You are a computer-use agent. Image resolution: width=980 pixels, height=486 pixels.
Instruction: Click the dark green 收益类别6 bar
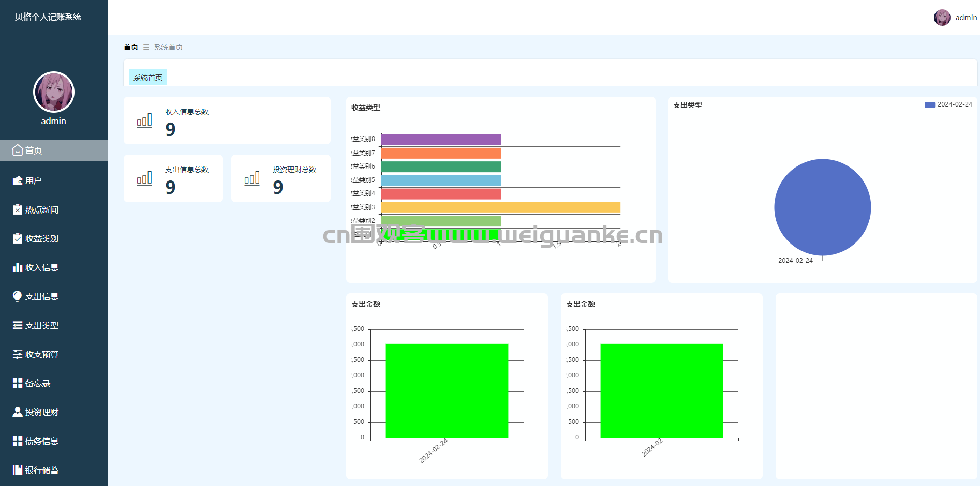[x=441, y=166]
